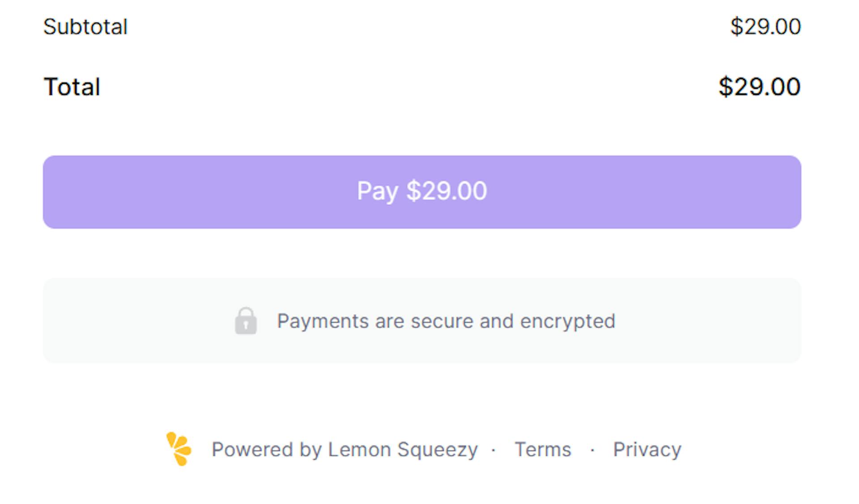Click the yellow Lemon Squeezy logo
The width and height of the screenshot is (859, 504).
(x=179, y=449)
